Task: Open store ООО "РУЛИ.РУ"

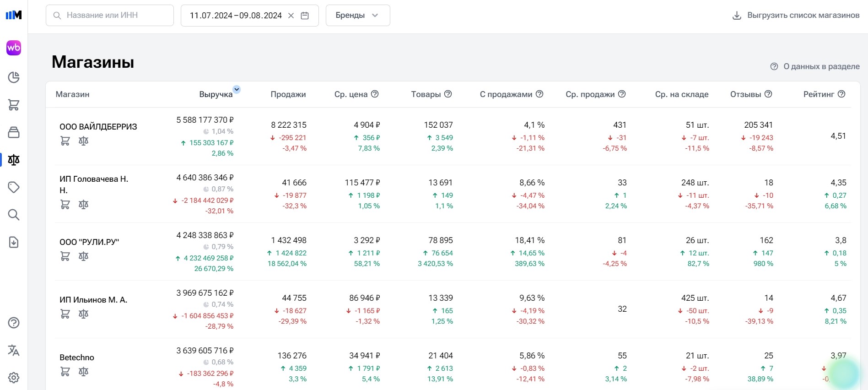Action: point(89,242)
